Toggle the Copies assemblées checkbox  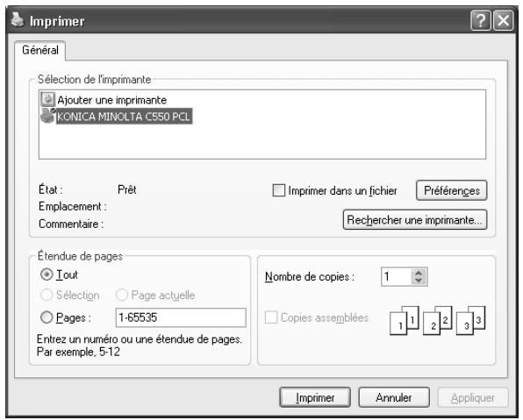[271, 317]
